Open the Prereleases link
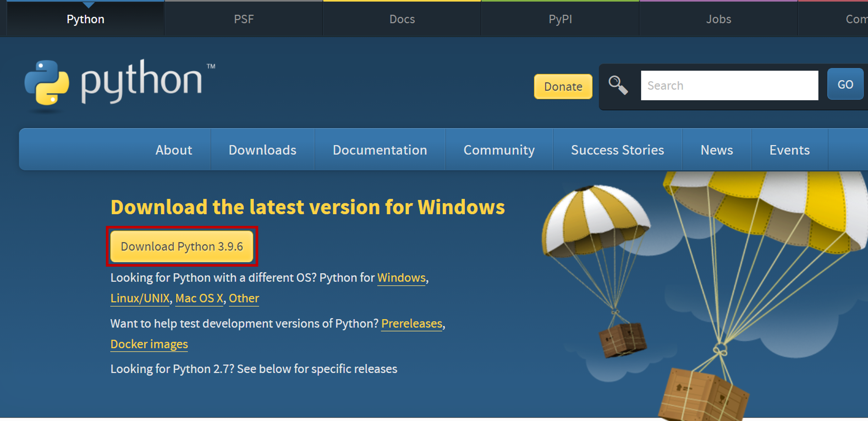 [x=412, y=323]
